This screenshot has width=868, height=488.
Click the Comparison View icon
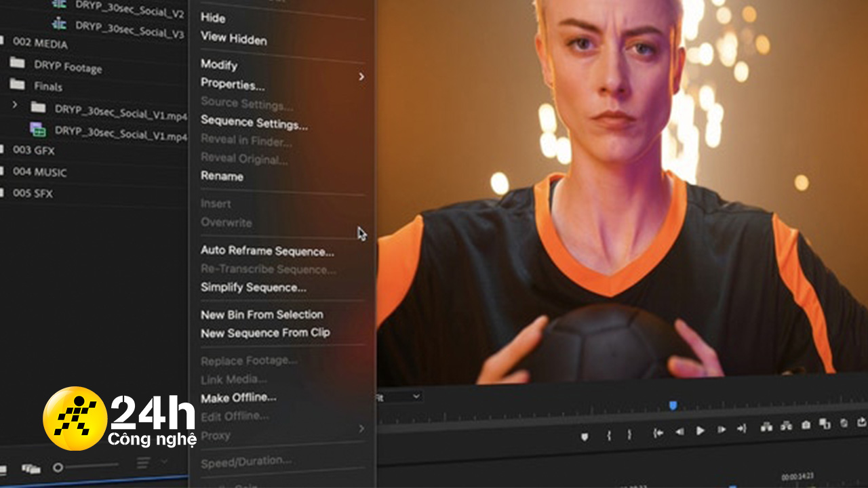coord(825,424)
